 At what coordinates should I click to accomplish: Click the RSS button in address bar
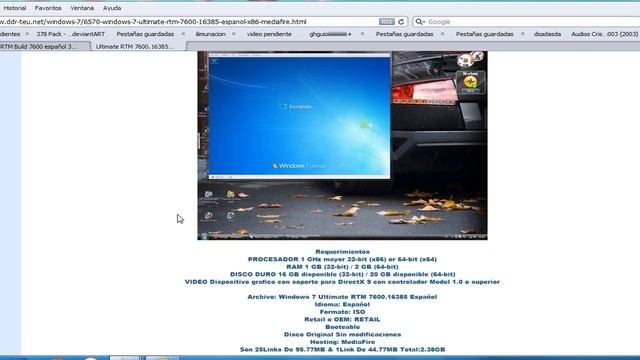pyautogui.click(x=386, y=22)
